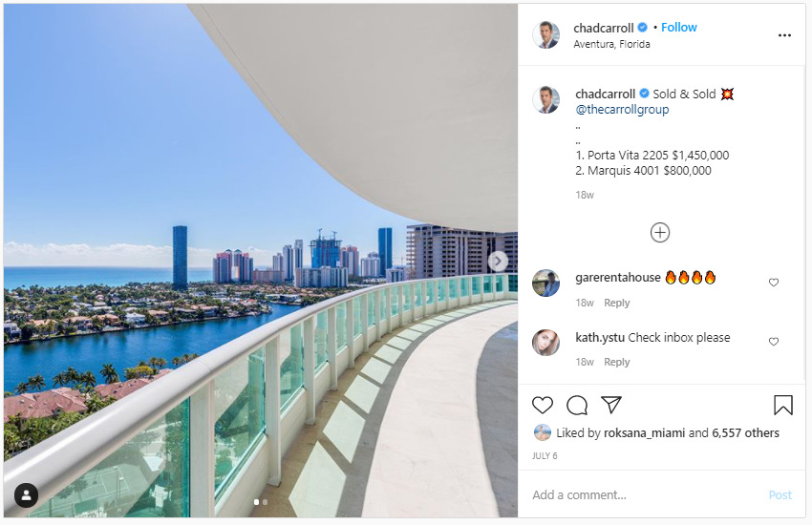Viewport: 812px width, 525px height.
Task: View chadcarroll profile picture in header
Action: point(546,35)
